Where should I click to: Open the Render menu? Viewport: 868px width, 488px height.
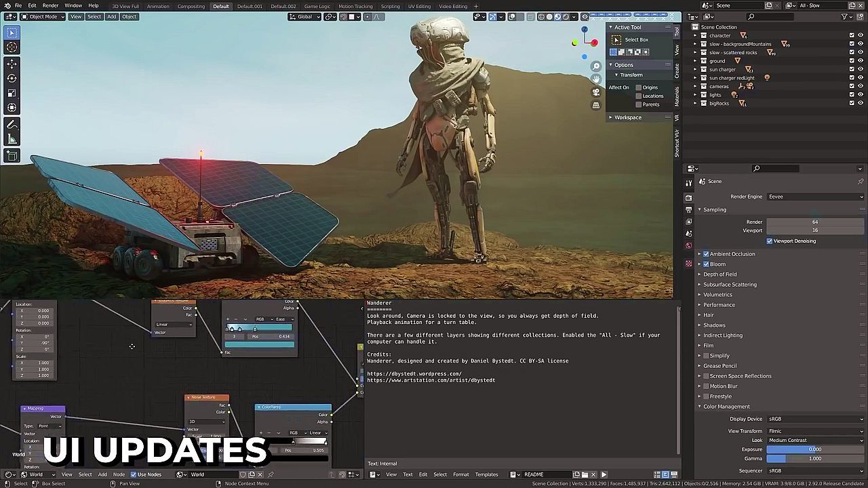(x=50, y=5)
